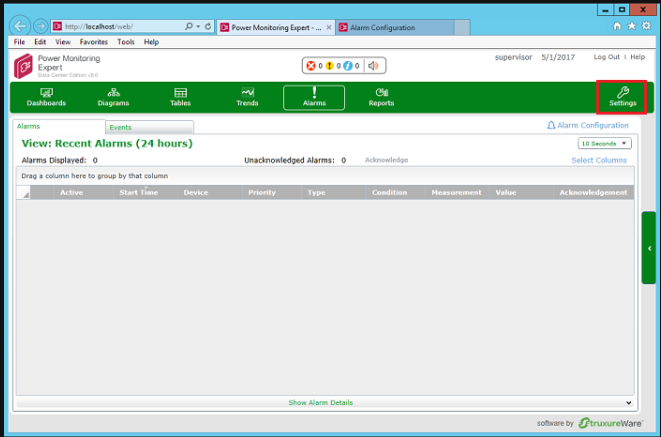
Task: Click the 'View: Recent Alarms (24 hours)' heading
Action: 107,143
